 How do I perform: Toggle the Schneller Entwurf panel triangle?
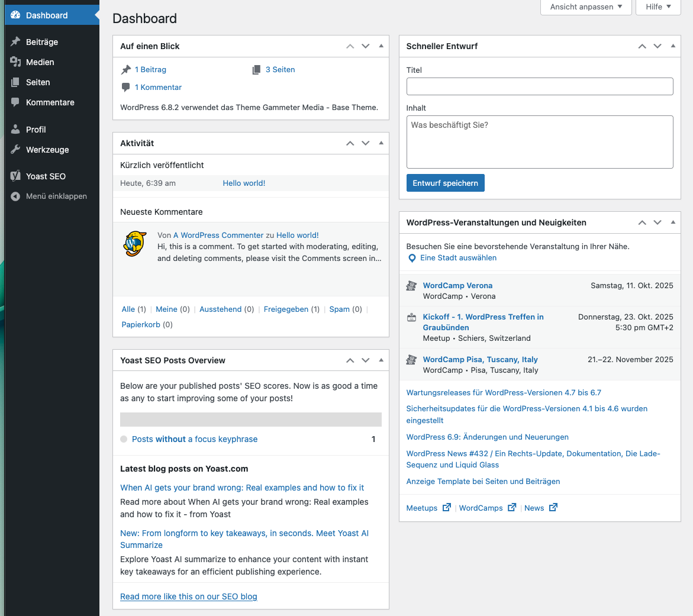[x=673, y=46]
